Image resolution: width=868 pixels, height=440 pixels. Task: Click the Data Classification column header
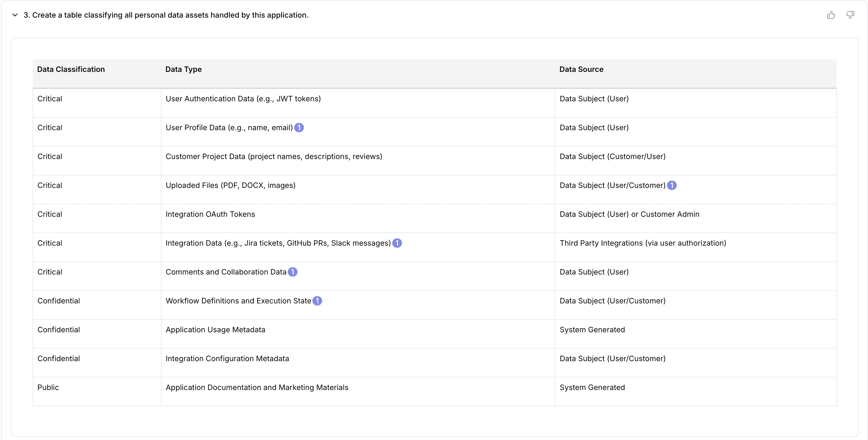click(x=71, y=70)
